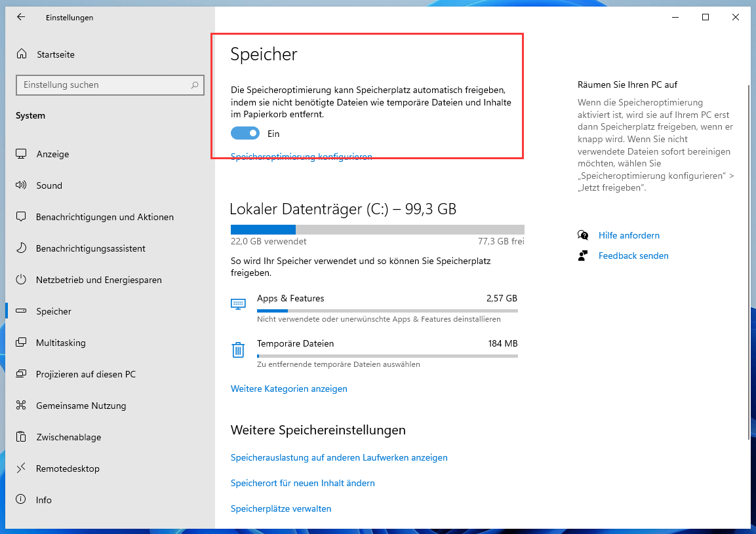
Task: Open Speicherort für neuen Inhalt ändern
Action: point(302,483)
